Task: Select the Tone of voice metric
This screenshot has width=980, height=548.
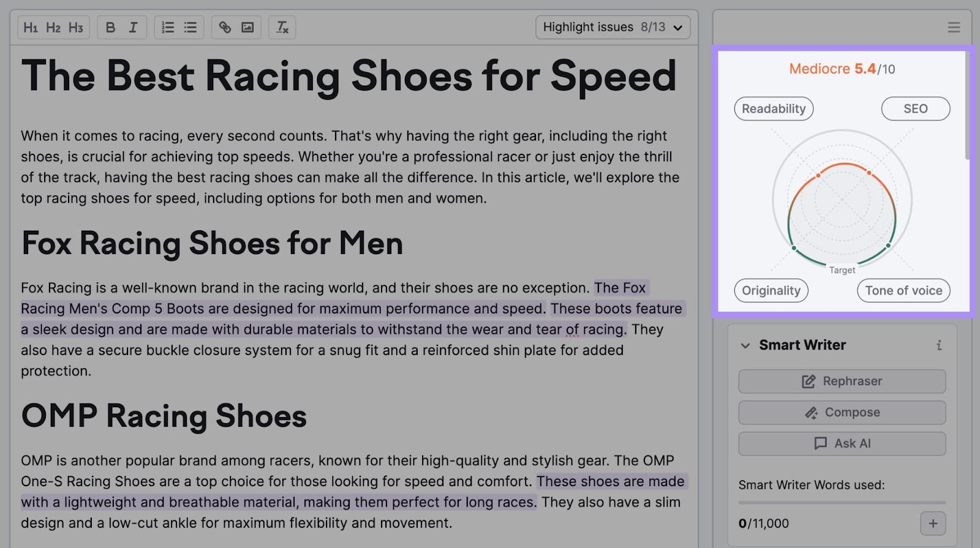Action: pyautogui.click(x=903, y=291)
